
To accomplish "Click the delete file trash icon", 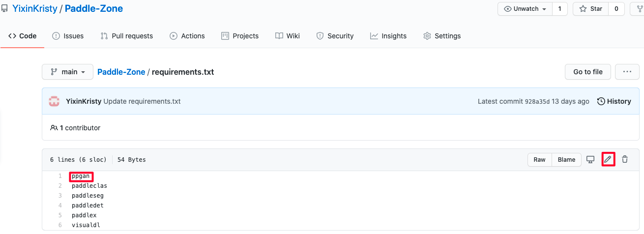I will [625, 159].
